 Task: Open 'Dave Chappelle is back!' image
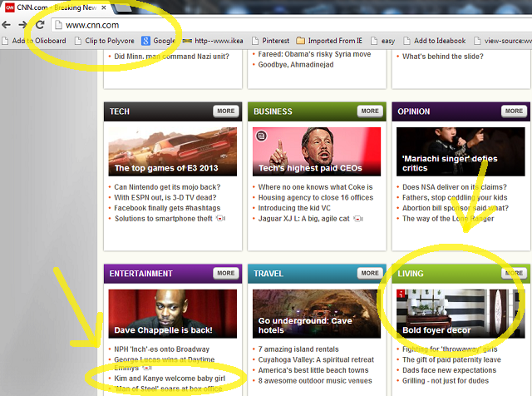[173, 314]
